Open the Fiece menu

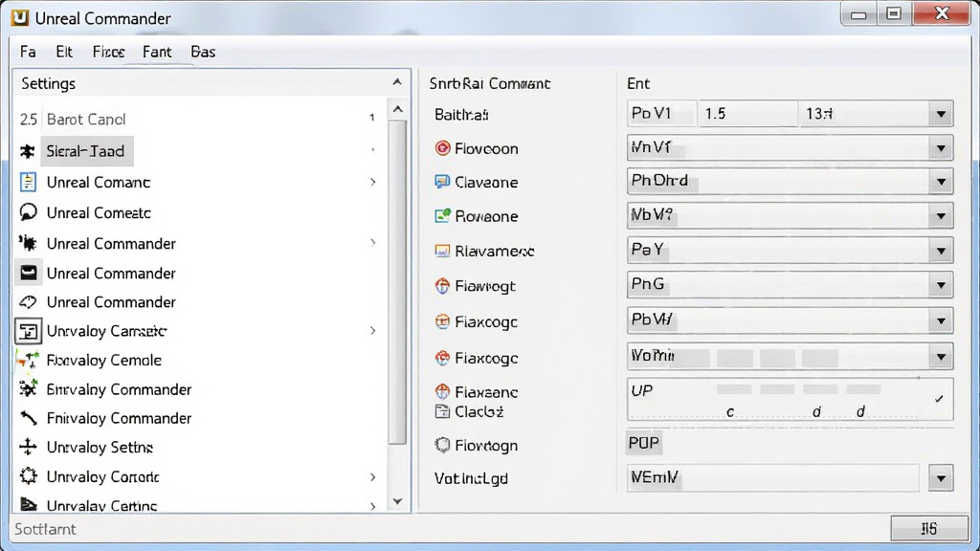click(108, 52)
